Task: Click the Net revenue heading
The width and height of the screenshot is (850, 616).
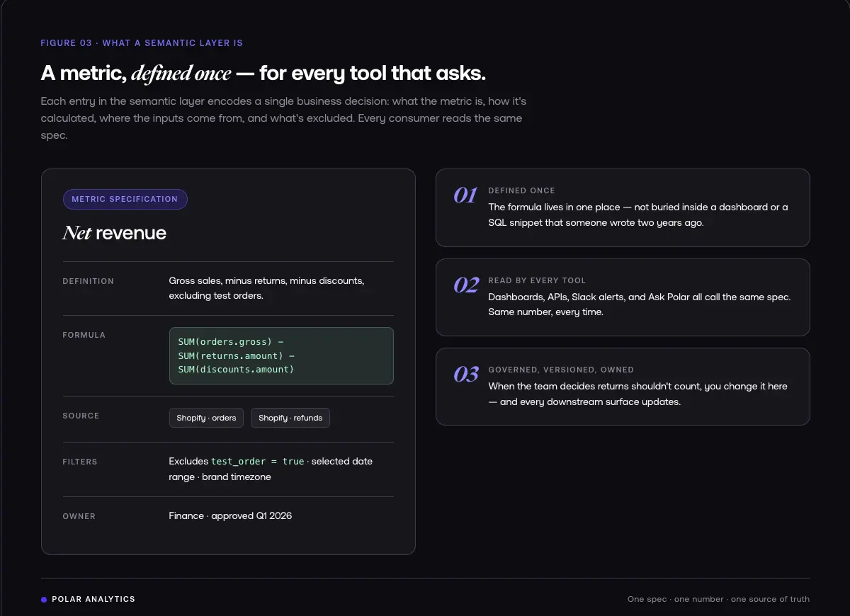Action: tap(114, 233)
